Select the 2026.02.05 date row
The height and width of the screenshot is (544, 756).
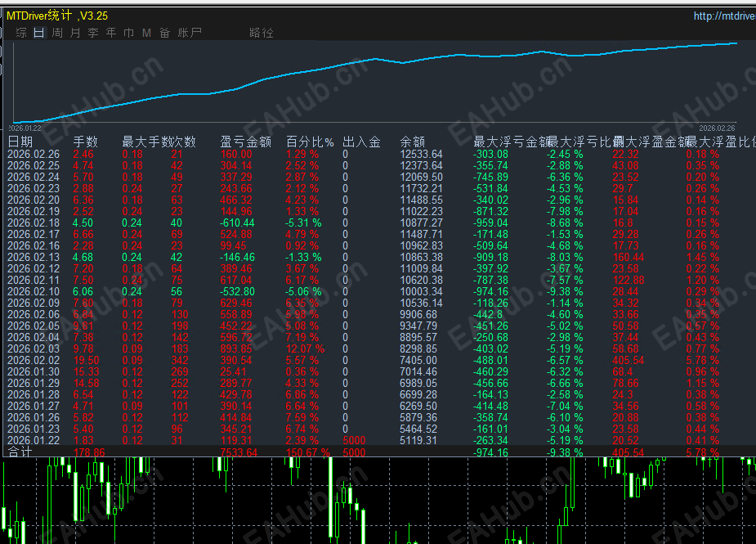[34, 326]
